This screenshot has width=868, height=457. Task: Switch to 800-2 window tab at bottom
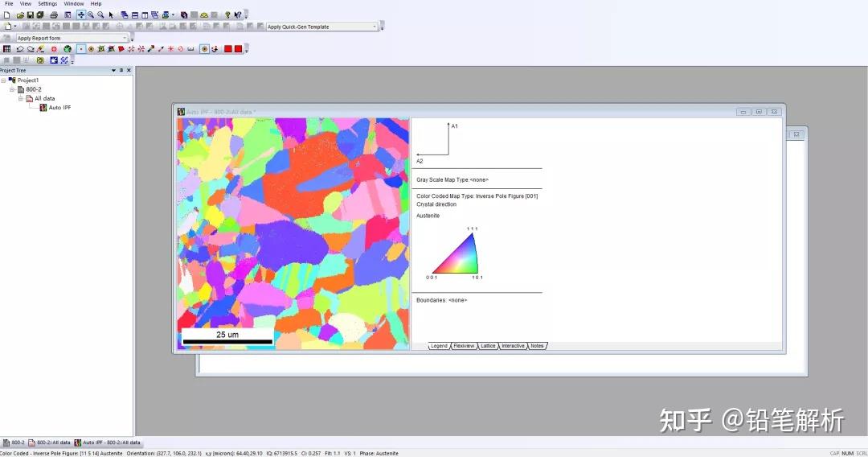click(14, 443)
